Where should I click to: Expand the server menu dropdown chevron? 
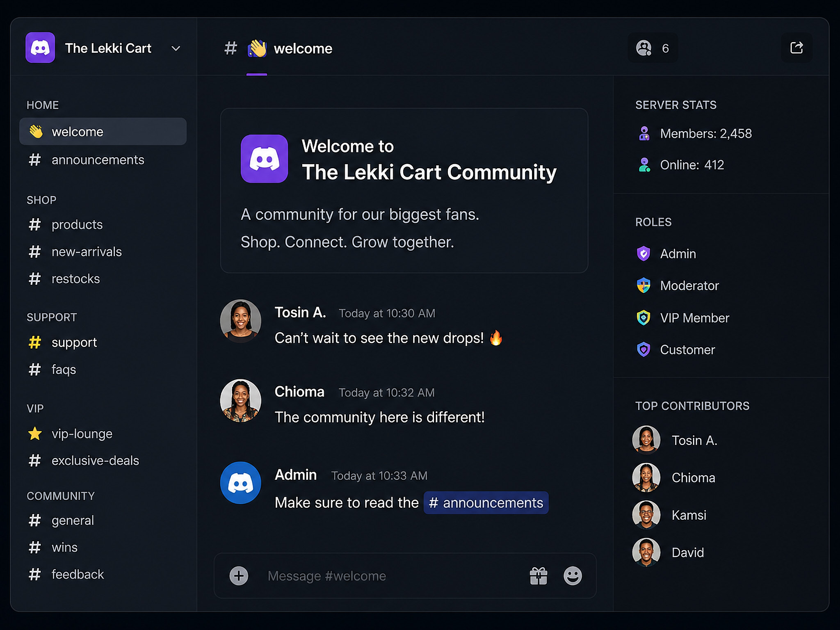(176, 48)
